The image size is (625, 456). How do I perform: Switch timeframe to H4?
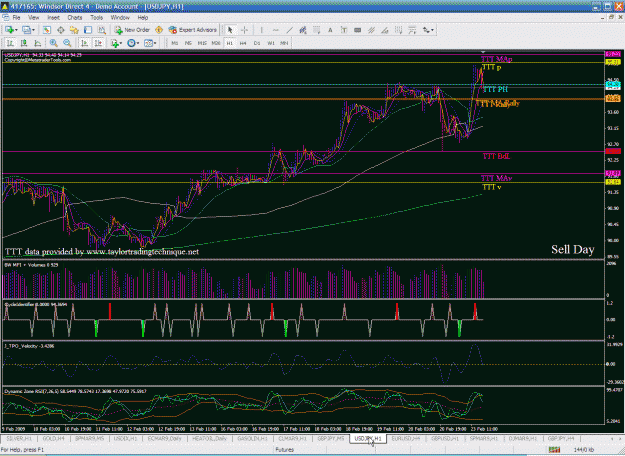click(x=243, y=43)
